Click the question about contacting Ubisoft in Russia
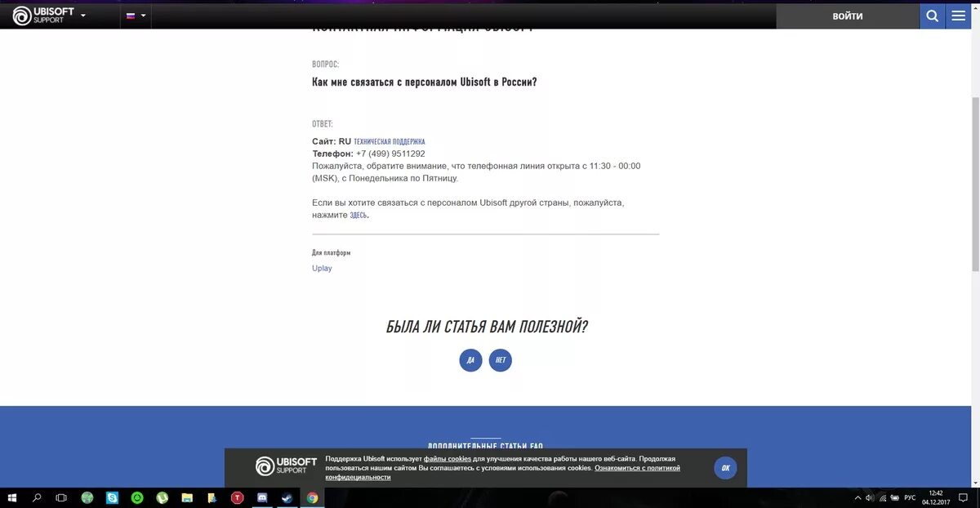This screenshot has height=508, width=980. (425, 82)
